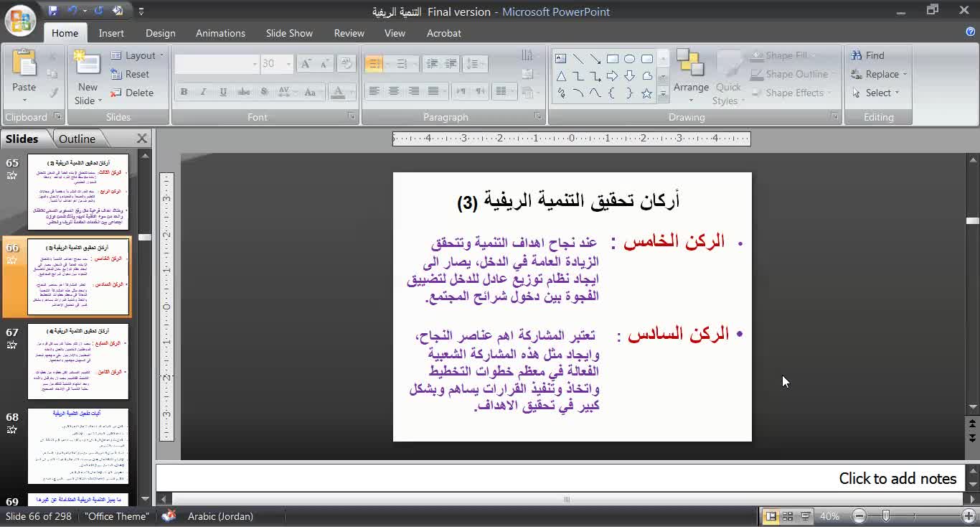Toggle underline formatting

click(223, 92)
